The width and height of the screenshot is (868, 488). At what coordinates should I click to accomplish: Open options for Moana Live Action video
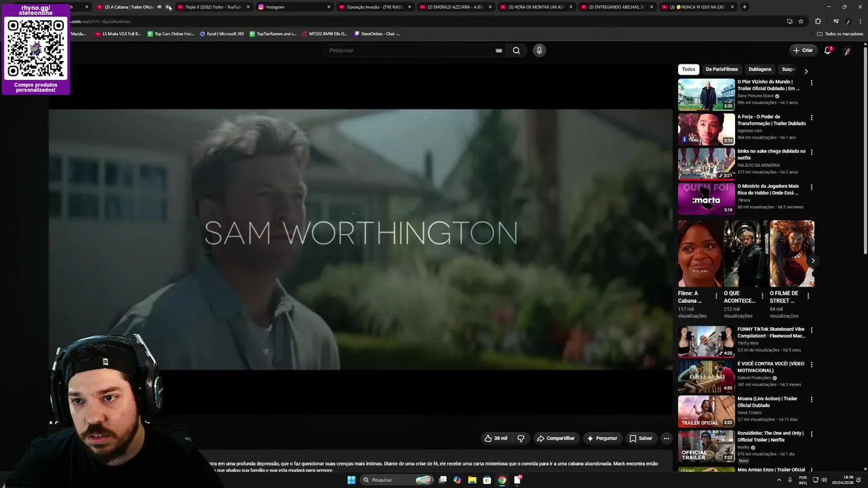coord(811,399)
